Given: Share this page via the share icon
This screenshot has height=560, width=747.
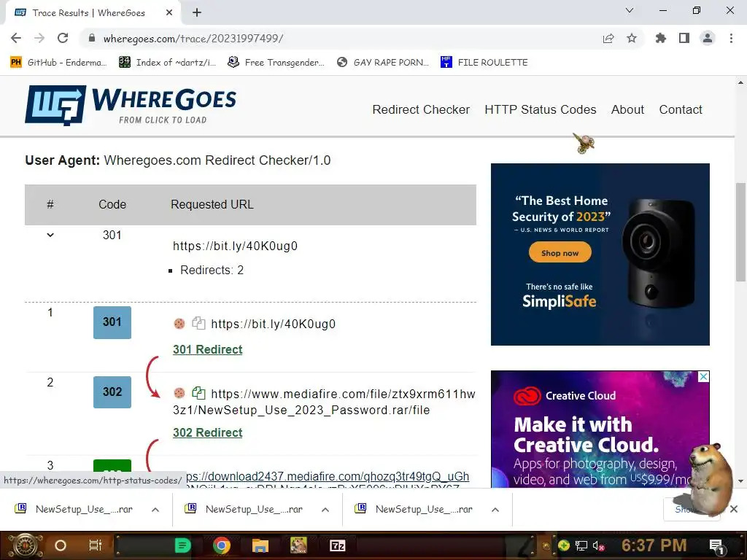Looking at the screenshot, I should [608, 38].
